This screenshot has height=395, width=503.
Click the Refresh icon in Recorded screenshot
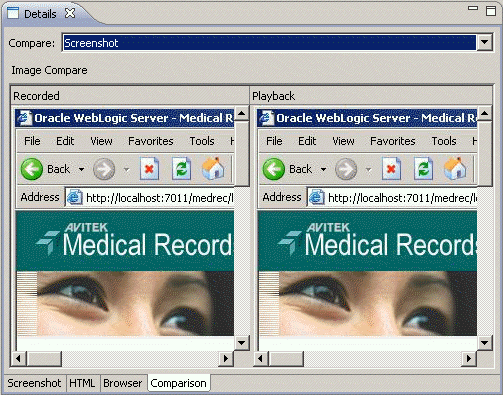click(x=181, y=169)
